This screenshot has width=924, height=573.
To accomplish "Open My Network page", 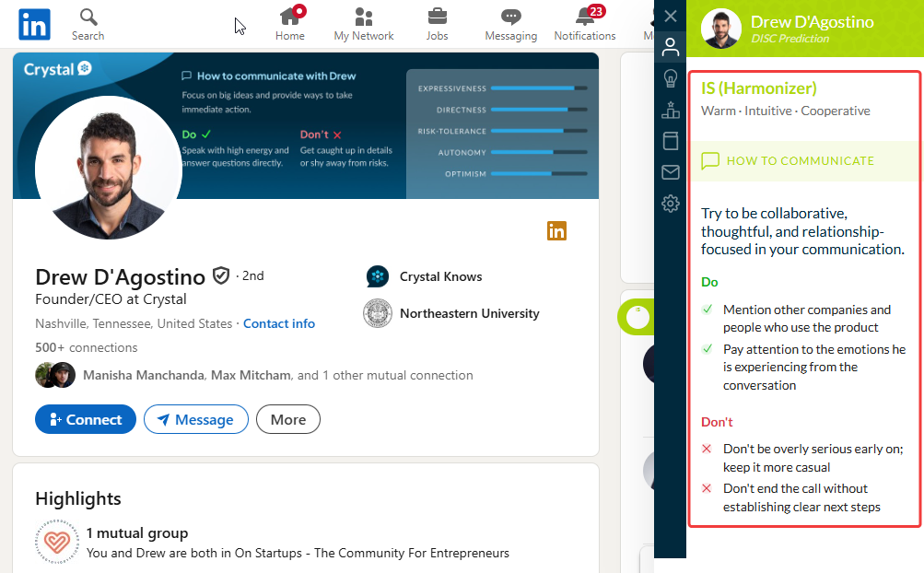I will pos(364,24).
